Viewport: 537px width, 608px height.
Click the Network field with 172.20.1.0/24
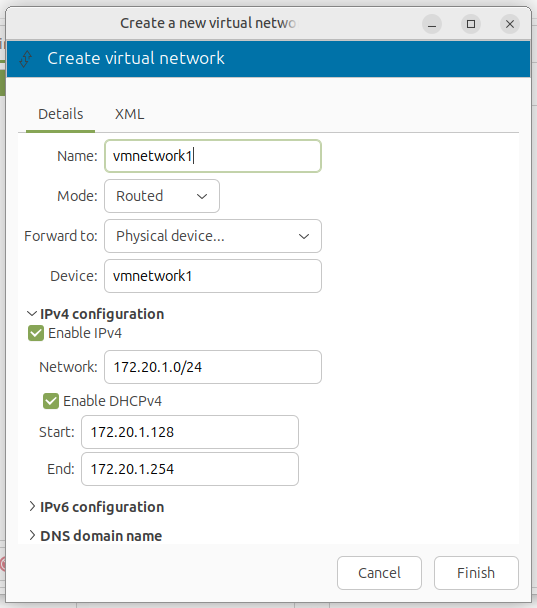213,367
